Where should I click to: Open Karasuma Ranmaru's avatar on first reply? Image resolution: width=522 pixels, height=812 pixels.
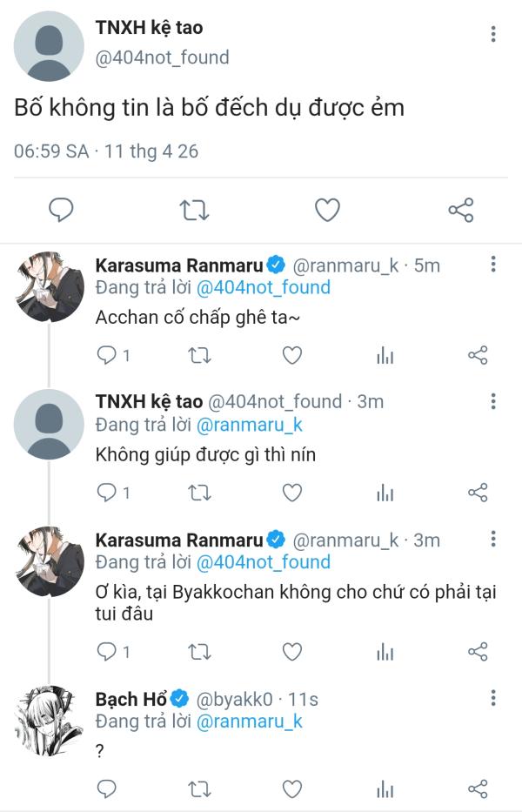coord(49,285)
